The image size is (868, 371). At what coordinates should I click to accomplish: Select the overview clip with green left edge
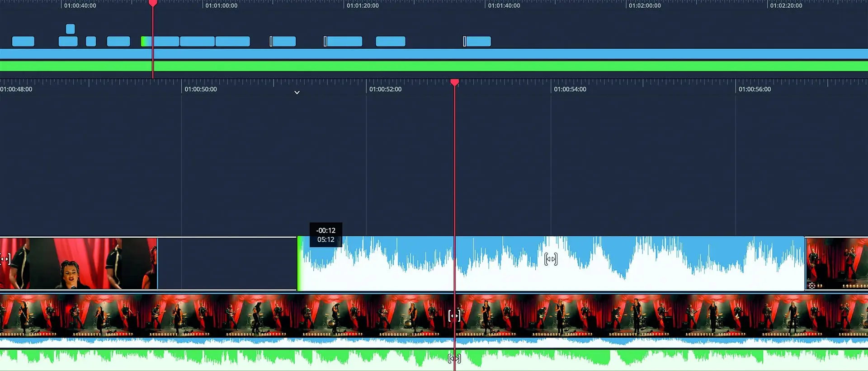[x=160, y=42]
